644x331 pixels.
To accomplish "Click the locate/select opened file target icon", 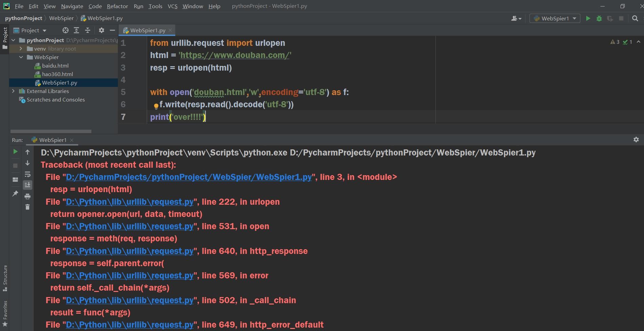I will tap(66, 30).
